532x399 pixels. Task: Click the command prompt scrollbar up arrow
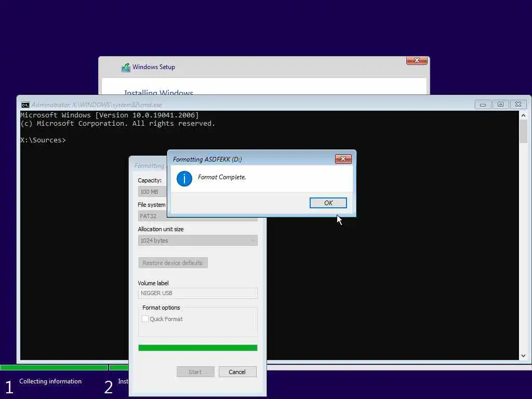[523, 116]
